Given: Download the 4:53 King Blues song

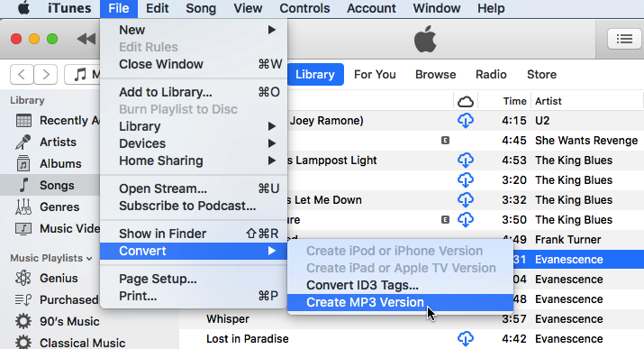Looking at the screenshot, I should [x=466, y=161].
